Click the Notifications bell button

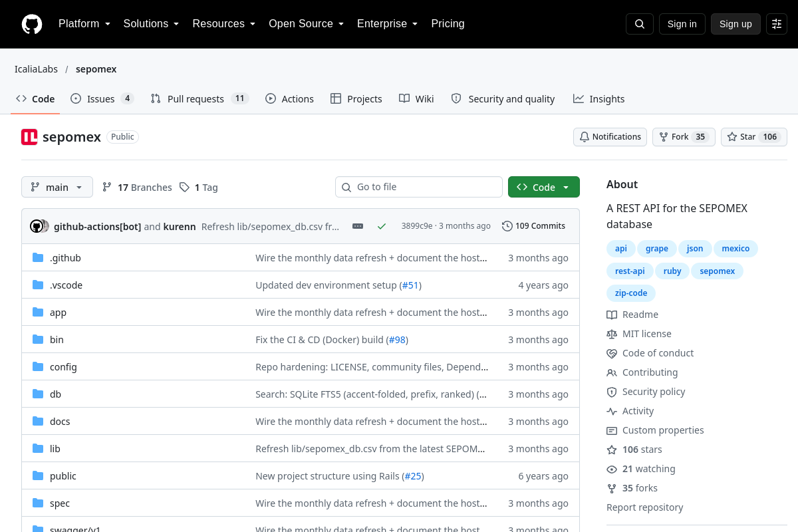(610, 137)
